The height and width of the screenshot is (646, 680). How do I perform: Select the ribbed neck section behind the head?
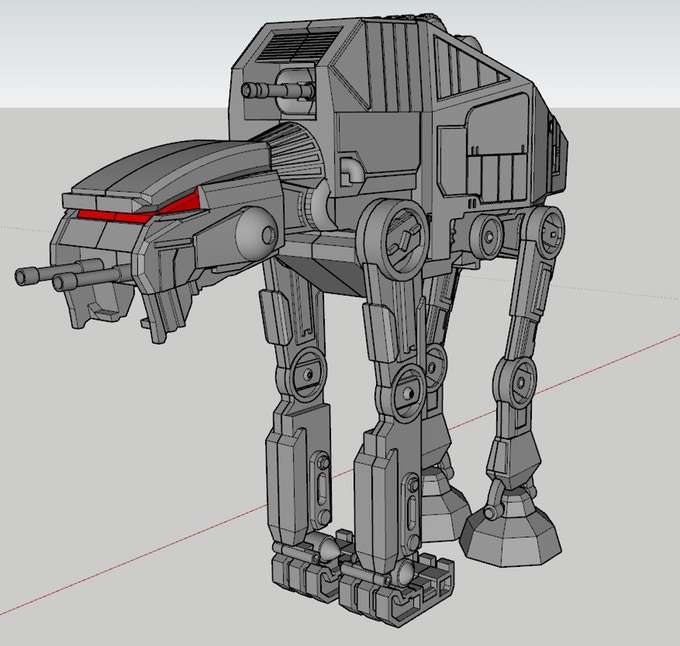tap(290, 150)
